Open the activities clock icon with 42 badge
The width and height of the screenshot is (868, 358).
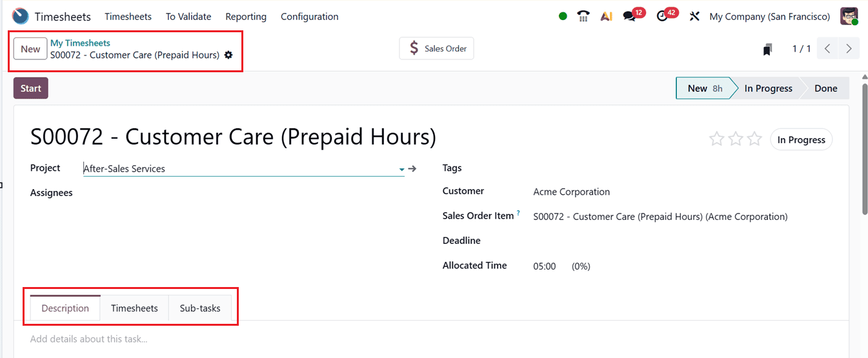tap(662, 17)
